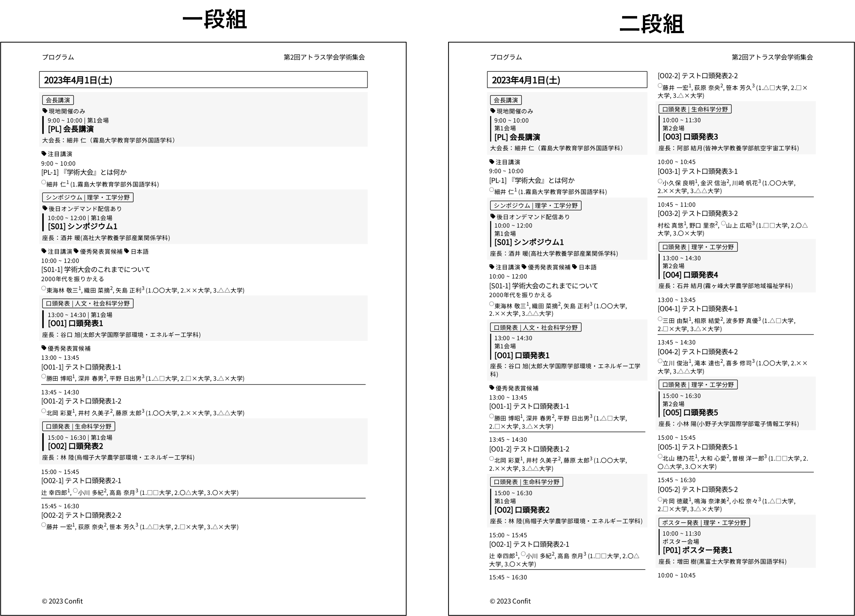Click 口頭発表 | 生命科学分野 badge above [O03]
The height and width of the screenshot is (616, 855).
click(695, 109)
